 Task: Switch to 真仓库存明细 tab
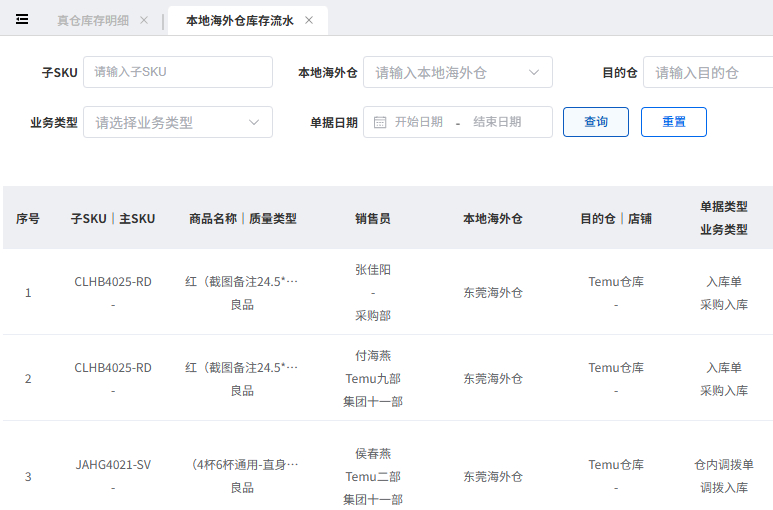pyautogui.click(x=94, y=20)
